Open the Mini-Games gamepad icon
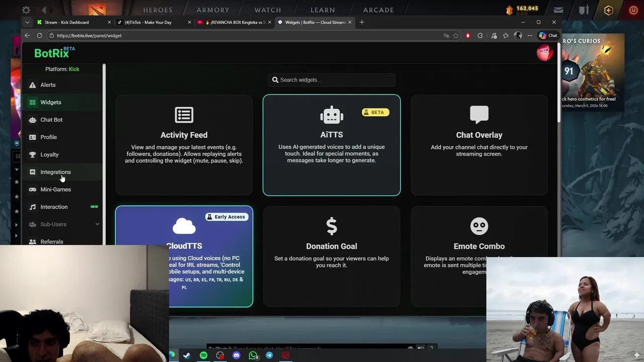This screenshot has width=644, height=362. pos(33,190)
